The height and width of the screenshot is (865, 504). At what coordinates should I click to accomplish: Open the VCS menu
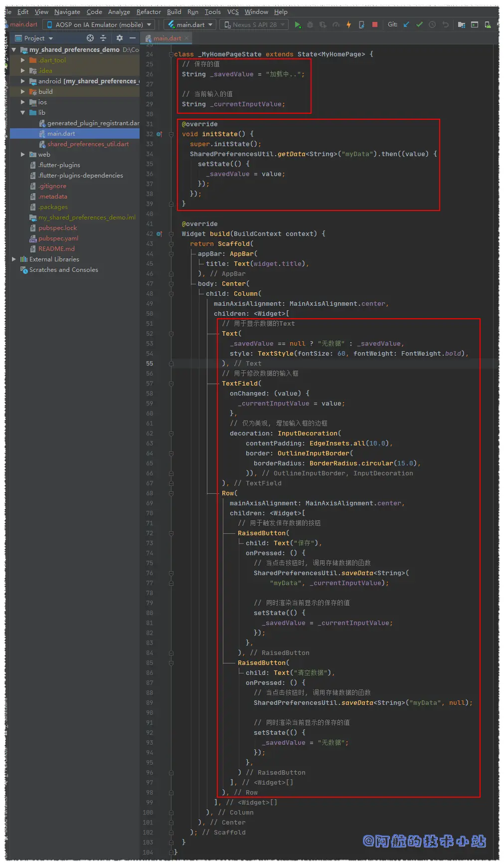tap(233, 12)
